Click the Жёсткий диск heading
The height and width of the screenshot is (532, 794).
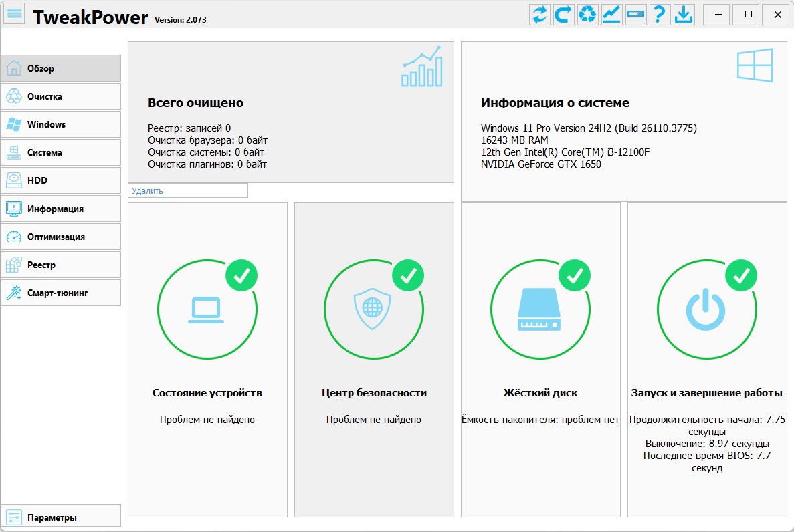click(x=540, y=393)
